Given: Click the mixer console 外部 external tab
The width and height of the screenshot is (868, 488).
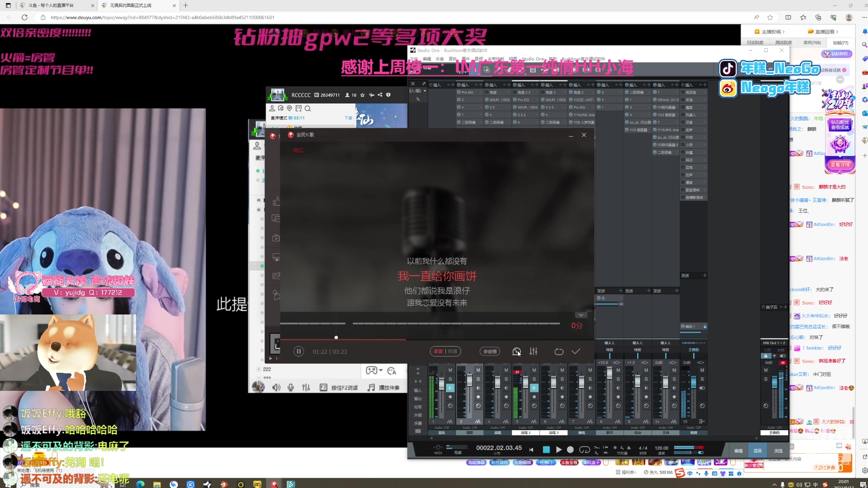Looking at the screenshot, I should click(418, 415).
